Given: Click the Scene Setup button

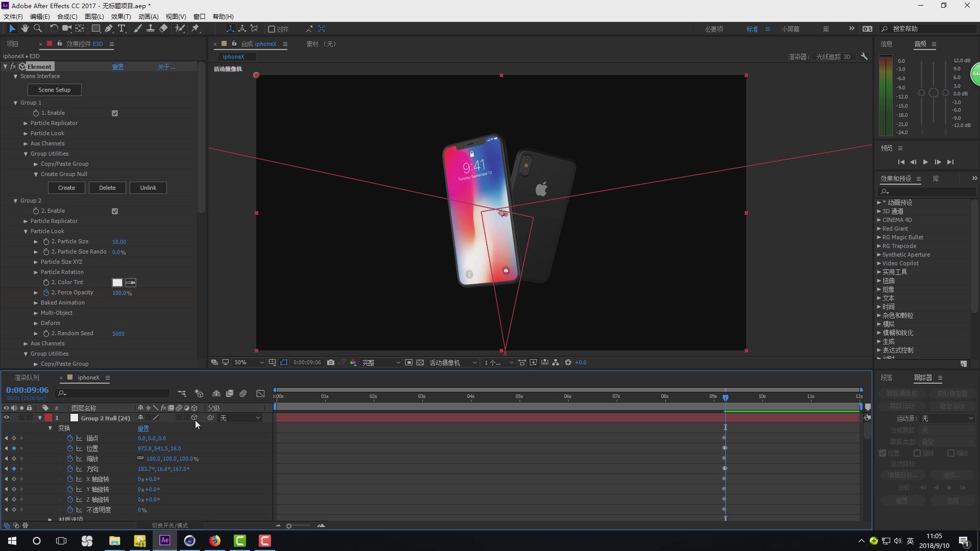Looking at the screenshot, I should click(54, 90).
